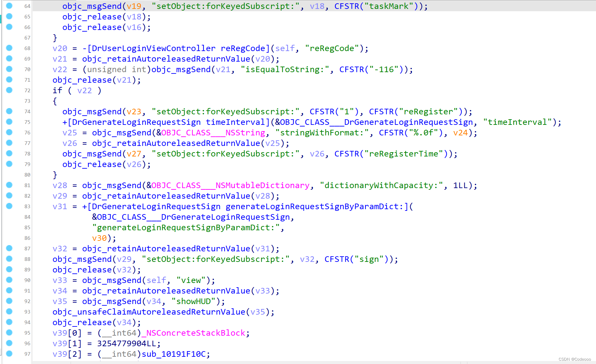Select variable v27 on line 78
596x364 pixels.
[134, 154]
